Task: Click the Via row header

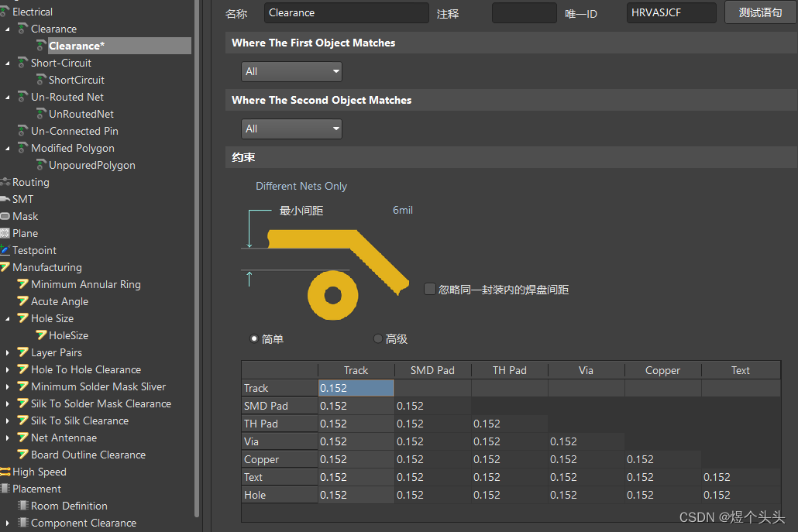Action: point(280,441)
